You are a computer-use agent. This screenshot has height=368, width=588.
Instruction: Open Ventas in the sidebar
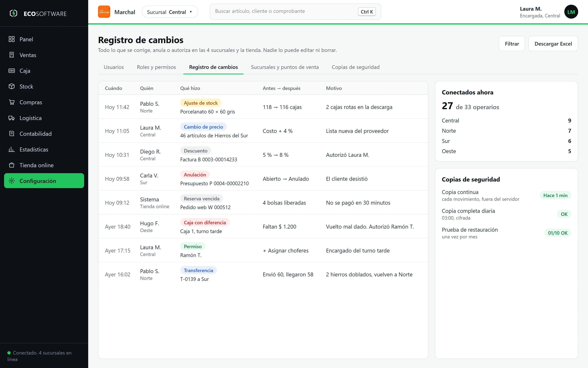44,55
